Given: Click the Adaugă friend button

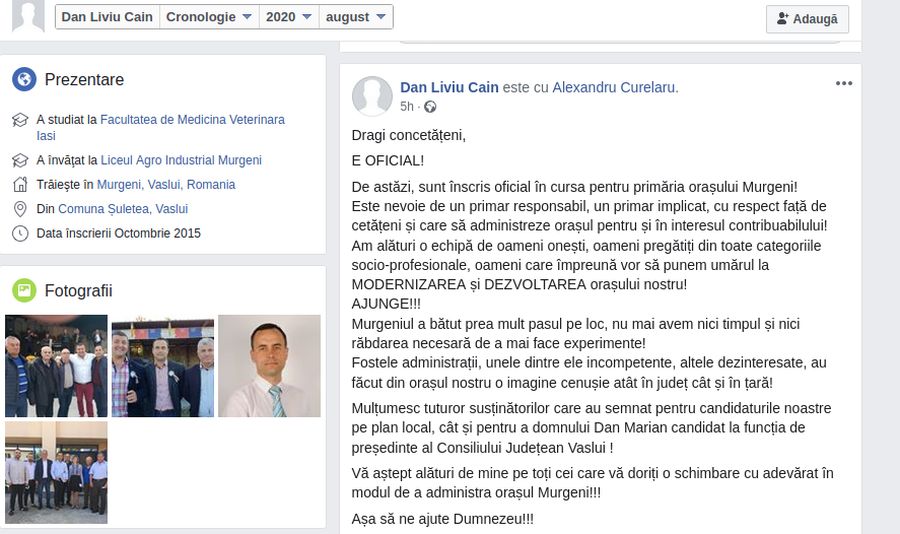Looking at the screenshot, I should click(807, 19).
